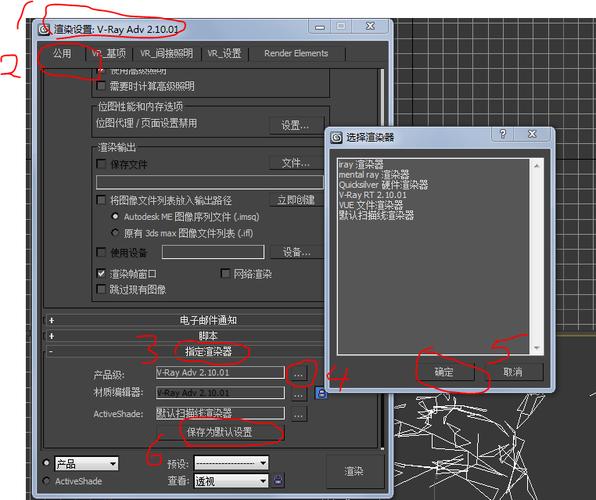This screenshot has width=596, height=500.
Task: Enable the 使用设备 checkbox
Action: (101, 252)
